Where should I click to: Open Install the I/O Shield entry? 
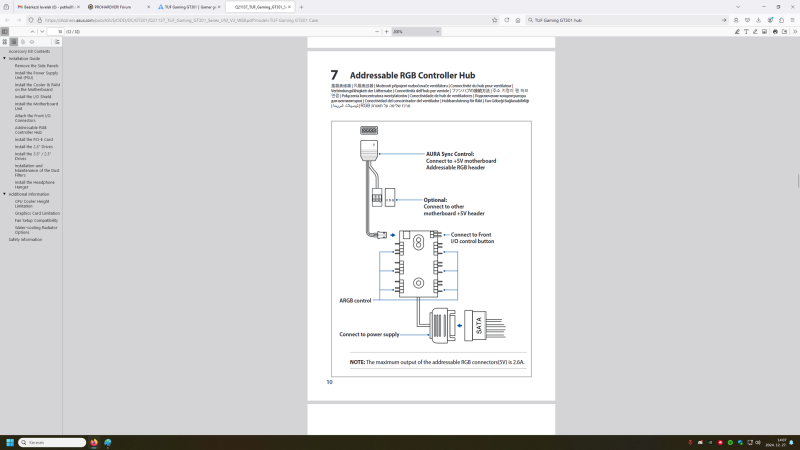(x=33, y=97)
